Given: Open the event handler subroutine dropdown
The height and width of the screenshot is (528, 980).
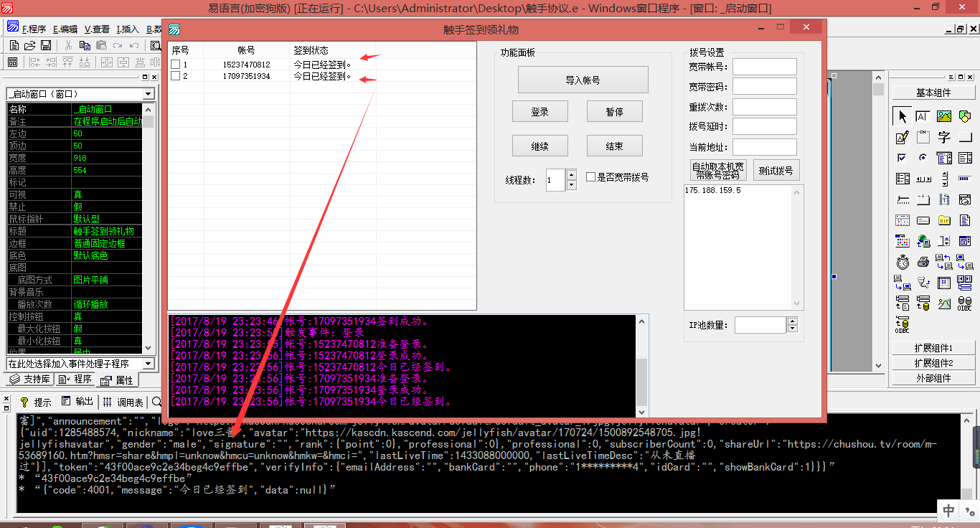Looking at the screenshot, I should tap(148, 364).
